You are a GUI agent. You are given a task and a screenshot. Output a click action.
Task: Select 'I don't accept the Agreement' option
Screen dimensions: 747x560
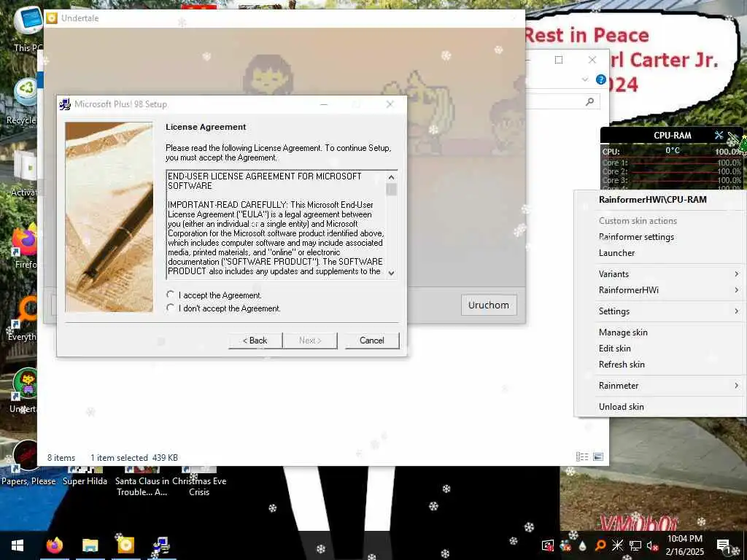pyautogui.click(x=171, y=308)
